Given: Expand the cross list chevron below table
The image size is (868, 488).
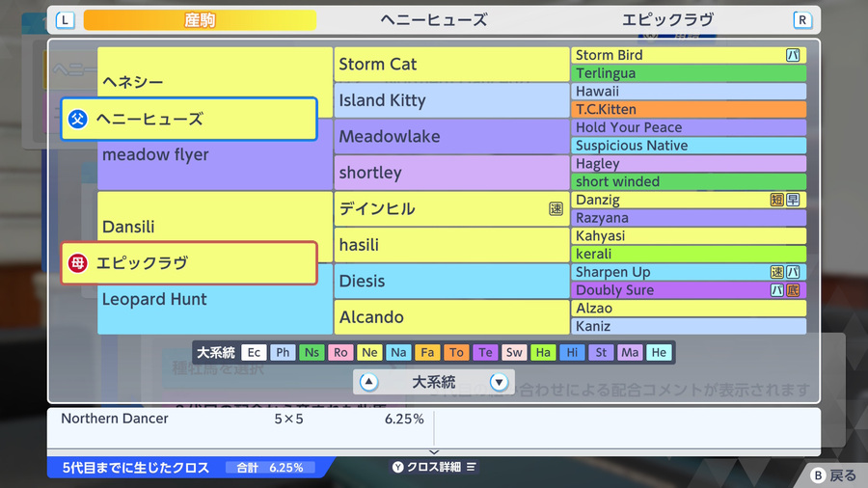Looking at the screenshot, I should tap(434, 452).
